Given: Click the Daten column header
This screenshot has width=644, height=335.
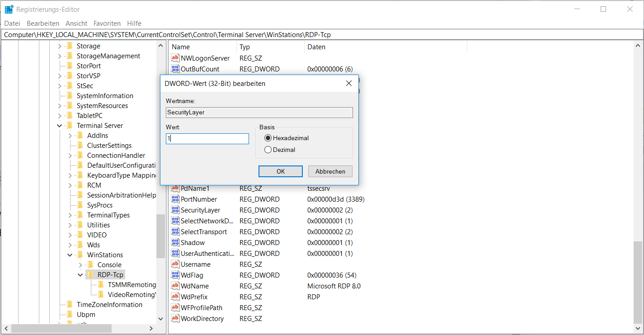Looking at the screenshot, I should pyautogui.click(x=316, y=47).
